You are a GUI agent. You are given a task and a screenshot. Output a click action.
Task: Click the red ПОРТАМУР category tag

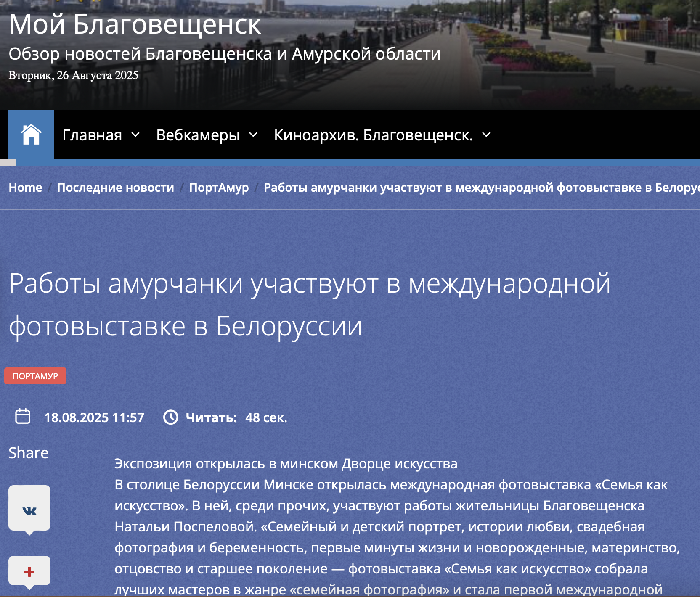click(x=35, y=376)
